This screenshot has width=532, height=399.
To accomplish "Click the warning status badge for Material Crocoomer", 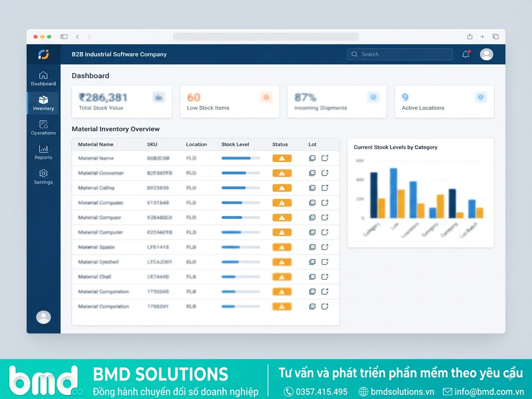I will (x=282, y=173).
